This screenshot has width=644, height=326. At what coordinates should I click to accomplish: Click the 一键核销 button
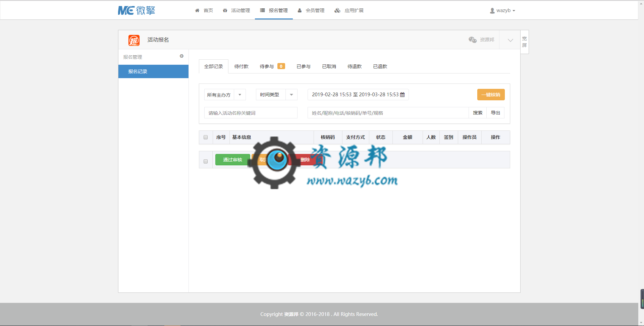[x=491, y=95]
